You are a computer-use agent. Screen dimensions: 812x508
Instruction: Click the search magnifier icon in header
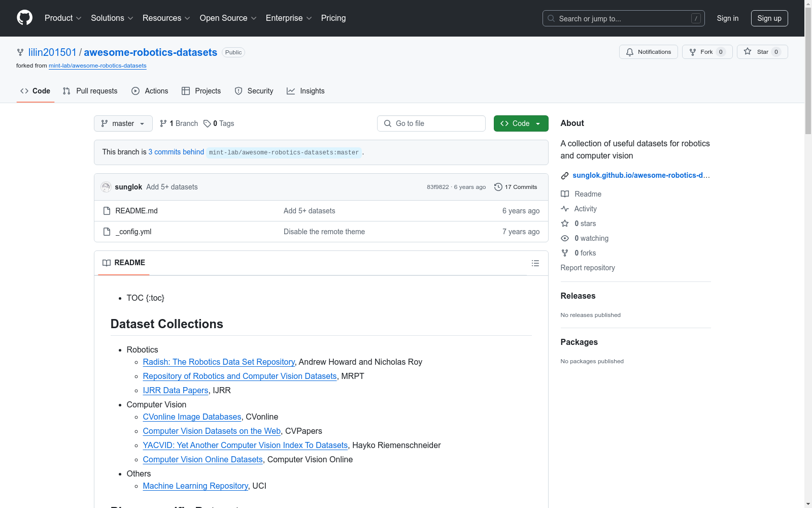551,18
